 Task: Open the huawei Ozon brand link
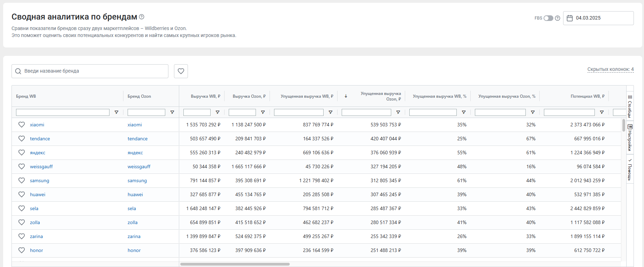tap(135, 194)
